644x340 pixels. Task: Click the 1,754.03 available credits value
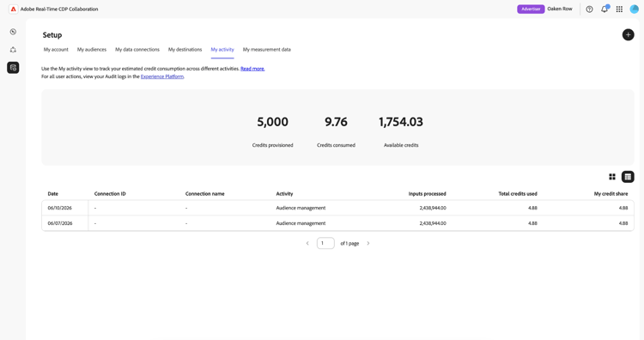[x=401, y=122]
